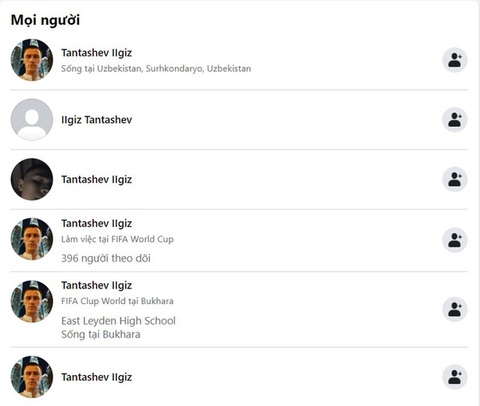Open avatar of the Surhkondaryo, Uzbekistan profile
The width and height of the screenshot is (480, 406).
pyautogui.click(x=32, y=60)
